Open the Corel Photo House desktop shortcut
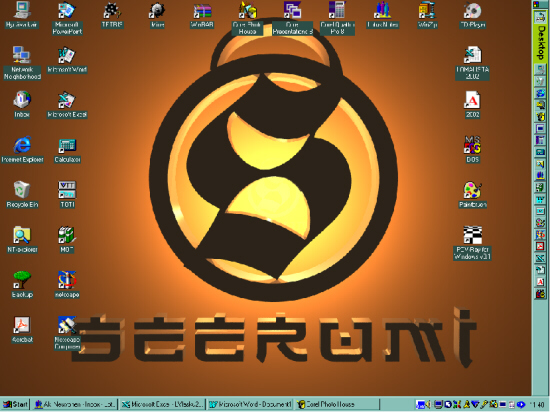This screenshot has height=412, width=550. (x=247, y=18)
